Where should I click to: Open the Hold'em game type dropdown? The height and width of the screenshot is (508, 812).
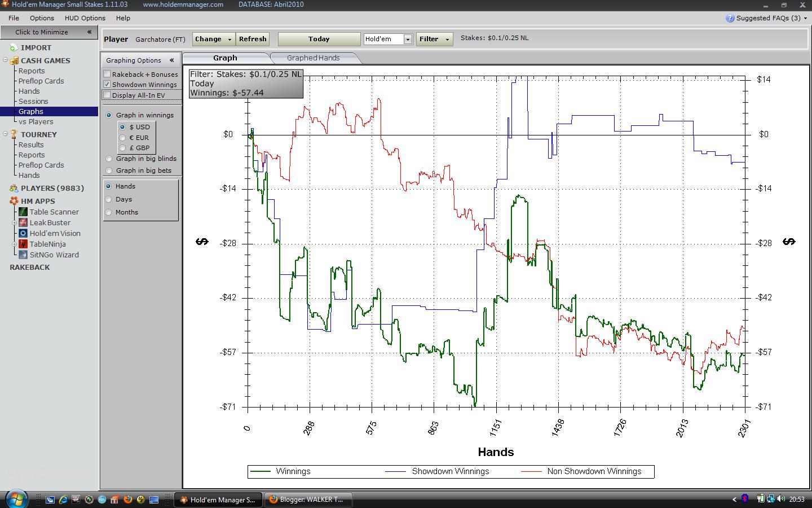(x=388, y=39)
